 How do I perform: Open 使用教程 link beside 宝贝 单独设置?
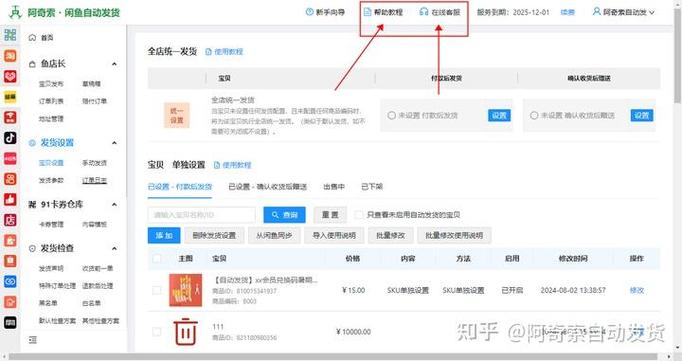point(233,165)
